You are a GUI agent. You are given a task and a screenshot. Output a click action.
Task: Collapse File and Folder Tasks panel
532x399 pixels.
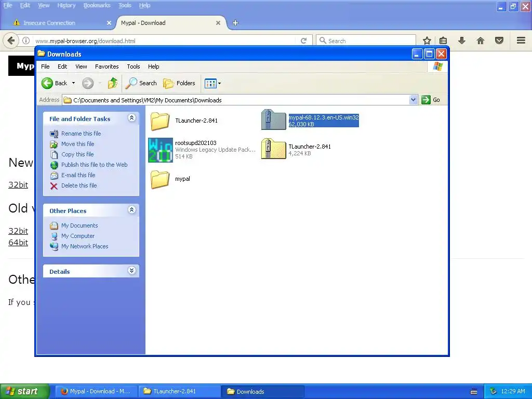(131, 118)
